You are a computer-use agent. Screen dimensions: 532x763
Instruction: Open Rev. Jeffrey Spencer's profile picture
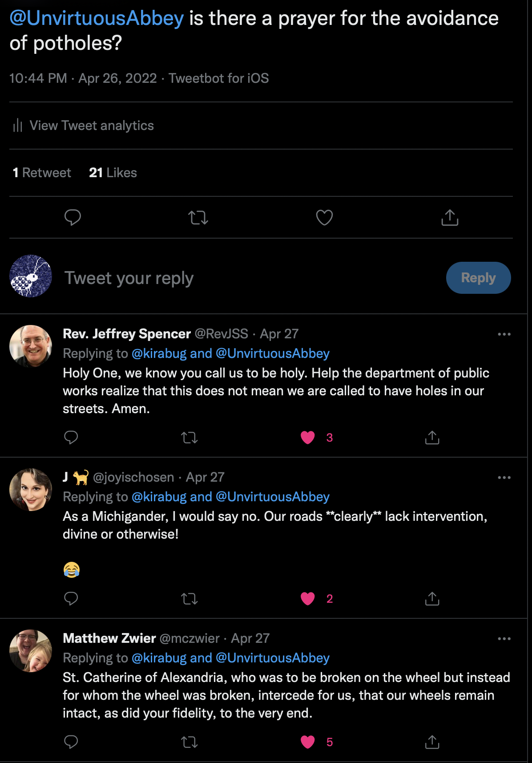[x=31, y=346]
